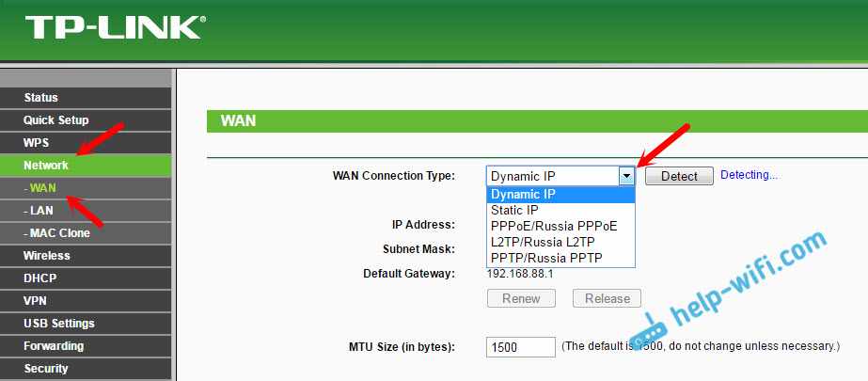Click the TP-LINK logo
The image size is (868, 381).
coord(115,27)
